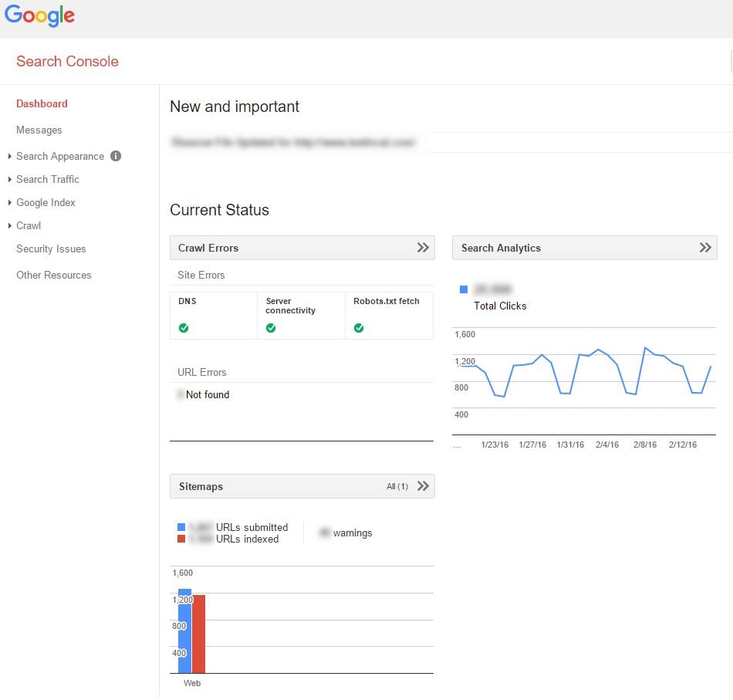
Task: Click the URLs indexed label
Action: pos(248,539)
